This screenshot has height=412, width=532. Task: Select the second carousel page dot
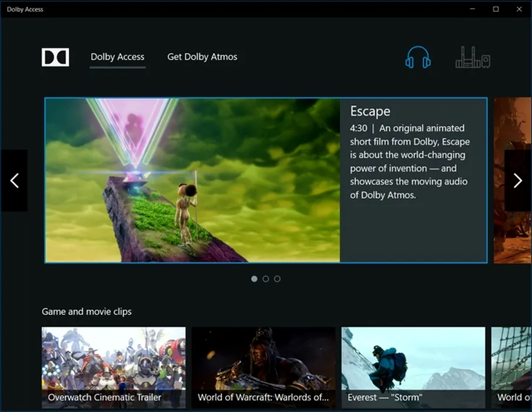pos(266,279)
